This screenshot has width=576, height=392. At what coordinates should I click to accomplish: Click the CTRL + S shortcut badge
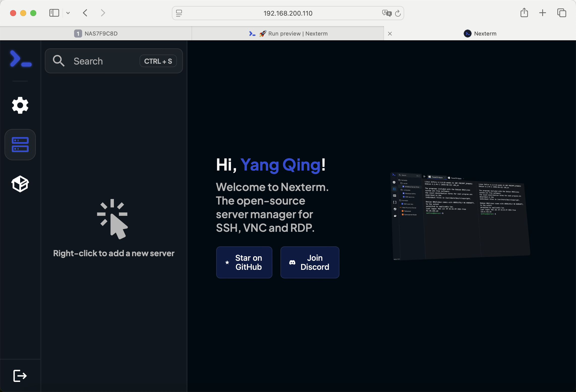coord(158,61)
